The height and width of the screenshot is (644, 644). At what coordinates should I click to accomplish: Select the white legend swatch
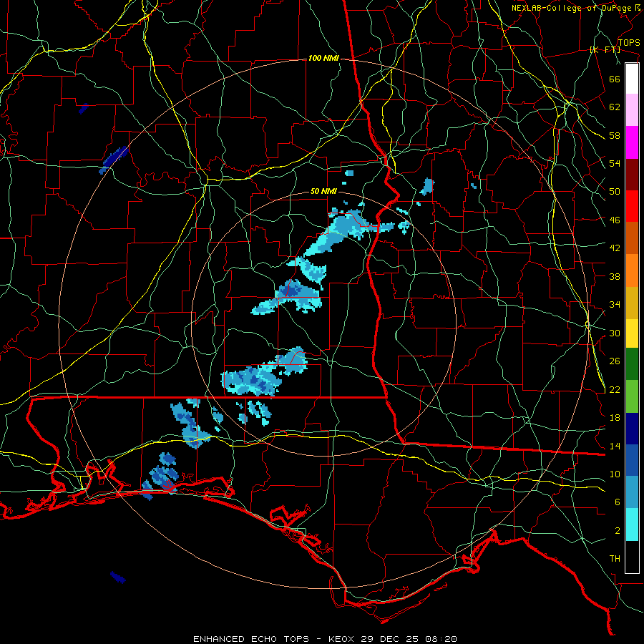click(x=632, y=79)
